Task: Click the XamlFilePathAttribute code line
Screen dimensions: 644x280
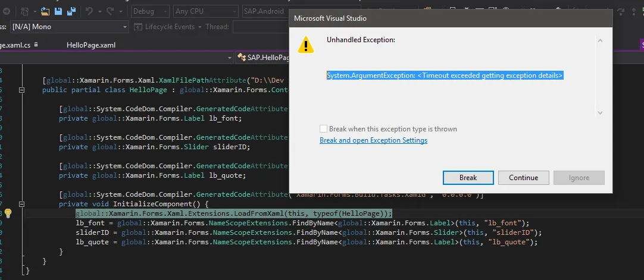Action: click(x=165, y=80)
